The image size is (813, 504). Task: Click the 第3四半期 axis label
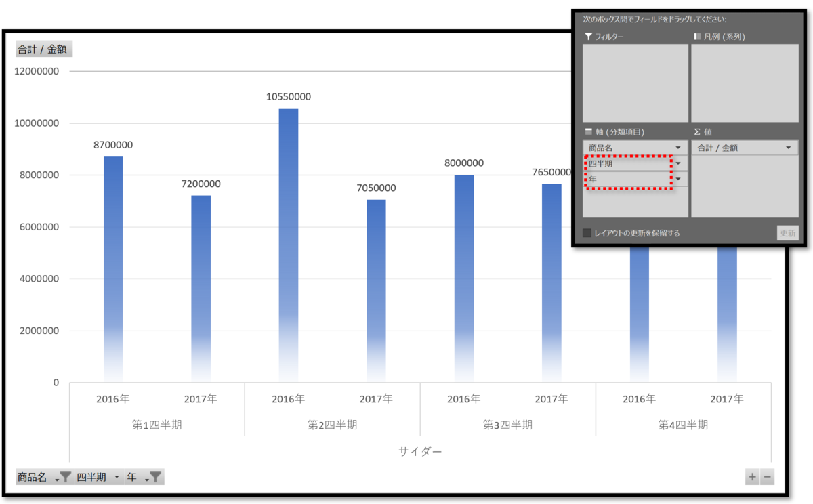[x=508, y=425]
